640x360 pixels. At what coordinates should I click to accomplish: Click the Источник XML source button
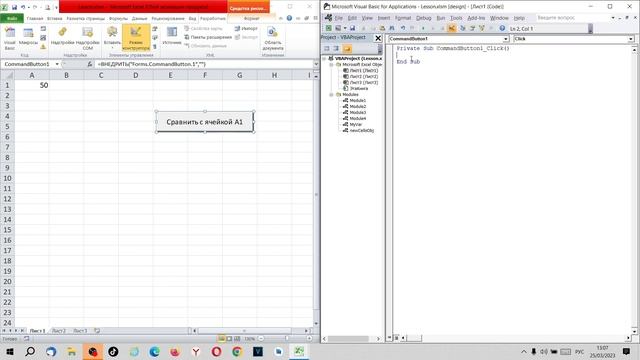172,37
